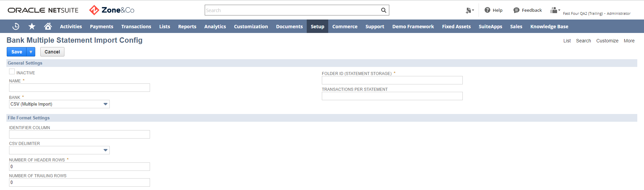The width and height of the screenshot is (644, 190).
Task: Click the Folder ID (Statement Storage) field
Action: tap(392, 80)
